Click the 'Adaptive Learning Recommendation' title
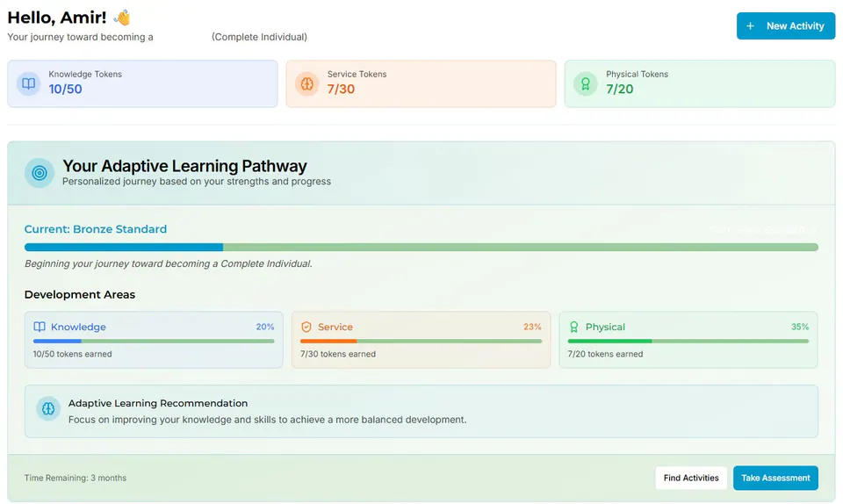843x504 pixels. pyautogui.click(x=158, y=403)
